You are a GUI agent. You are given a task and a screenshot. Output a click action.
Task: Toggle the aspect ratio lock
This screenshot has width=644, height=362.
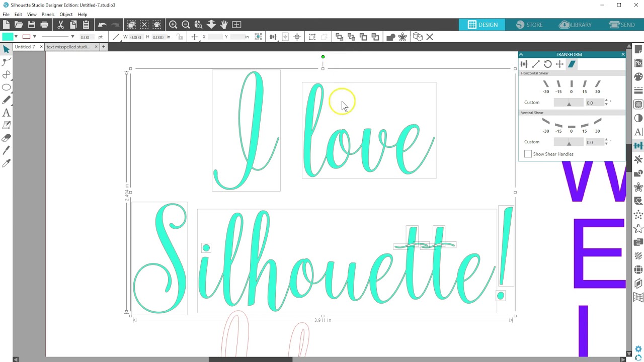coord(179,37)
